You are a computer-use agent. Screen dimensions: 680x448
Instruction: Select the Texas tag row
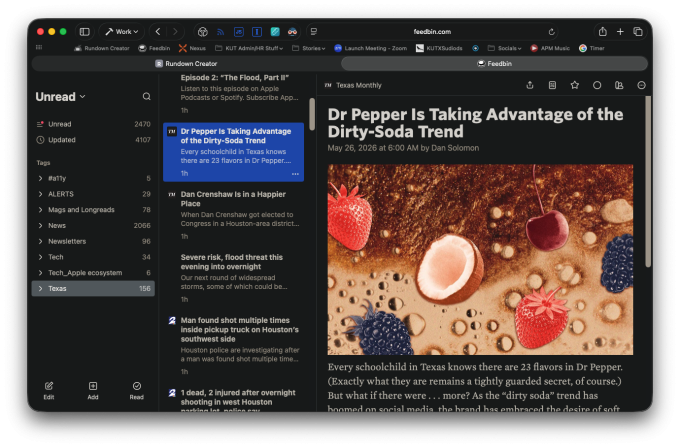tap(93, 288)
